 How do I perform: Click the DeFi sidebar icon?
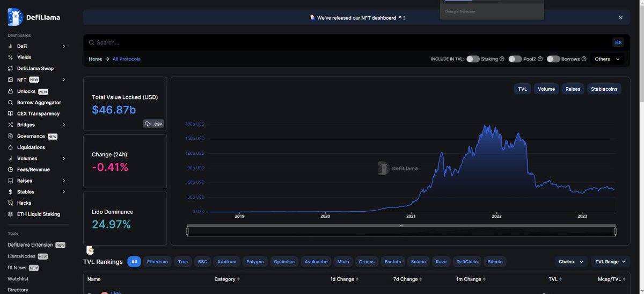(x=10, y=46)
